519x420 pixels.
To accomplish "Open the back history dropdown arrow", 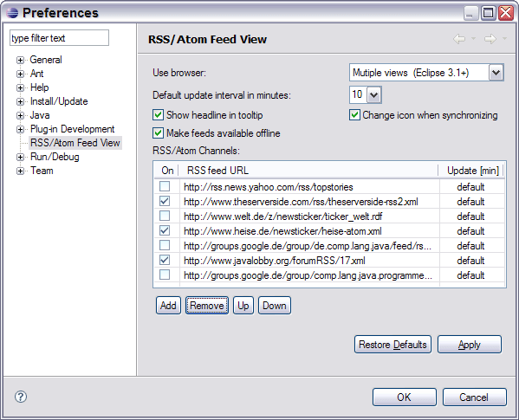I will point(473,39).
